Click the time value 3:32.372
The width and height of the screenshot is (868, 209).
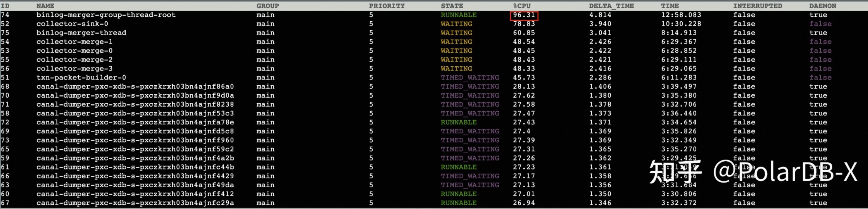click(679, 202)
